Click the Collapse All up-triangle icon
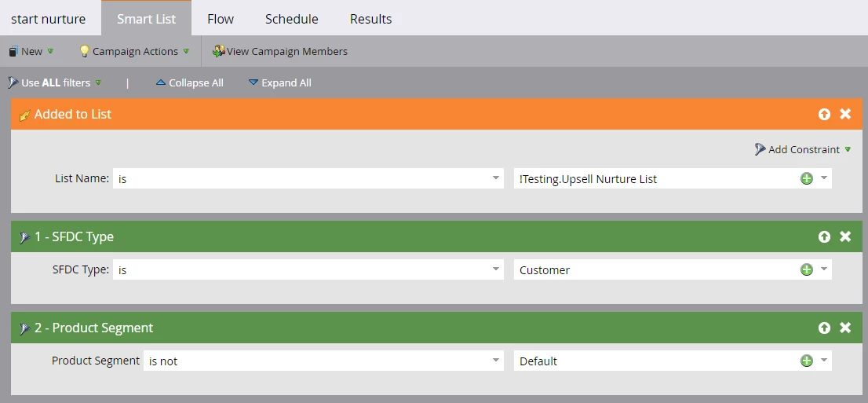 click(161, 82)
